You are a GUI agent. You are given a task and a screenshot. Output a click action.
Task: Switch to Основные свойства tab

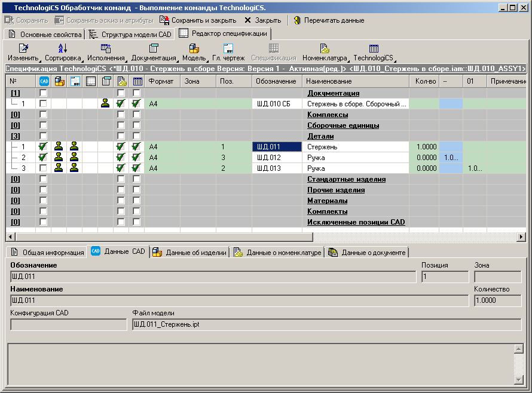(x=45, y=35)
